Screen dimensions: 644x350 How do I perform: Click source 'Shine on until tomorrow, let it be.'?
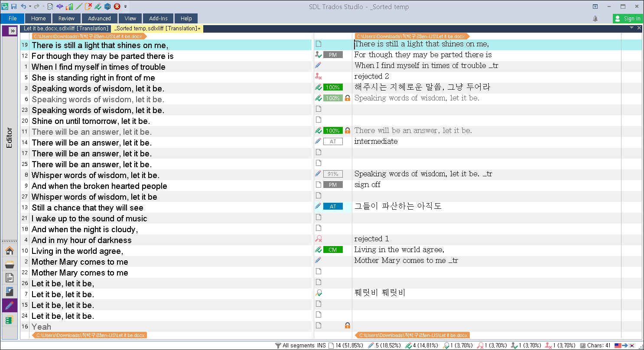(x=91, y=121)
